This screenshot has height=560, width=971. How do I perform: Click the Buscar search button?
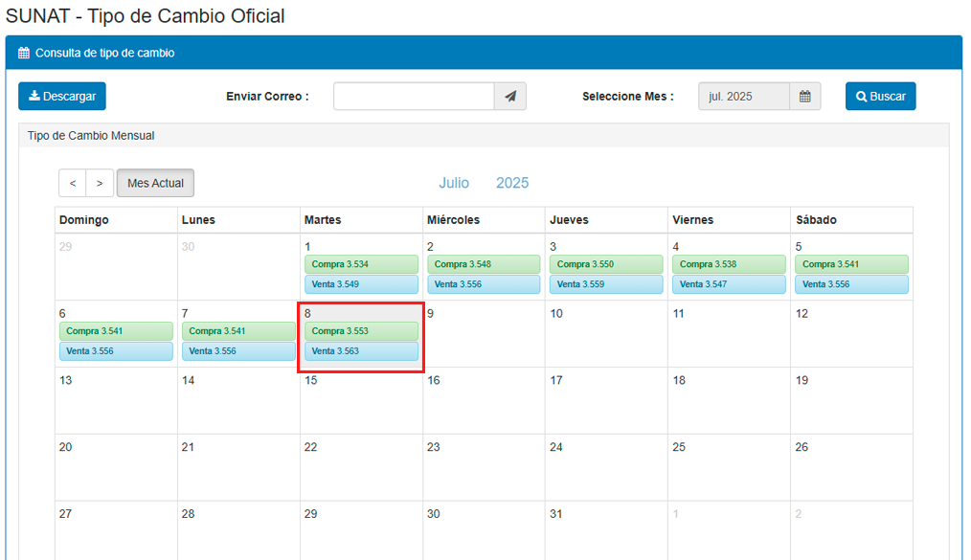881,97
